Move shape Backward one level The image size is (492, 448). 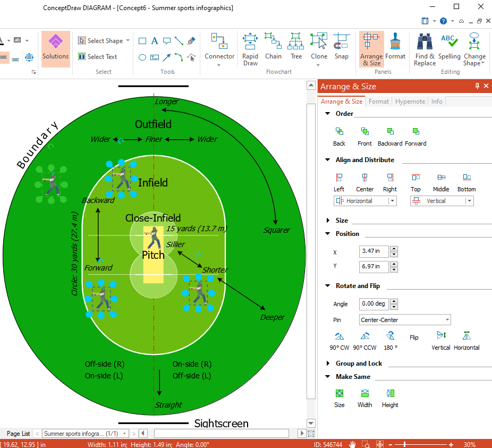[390, 137]
